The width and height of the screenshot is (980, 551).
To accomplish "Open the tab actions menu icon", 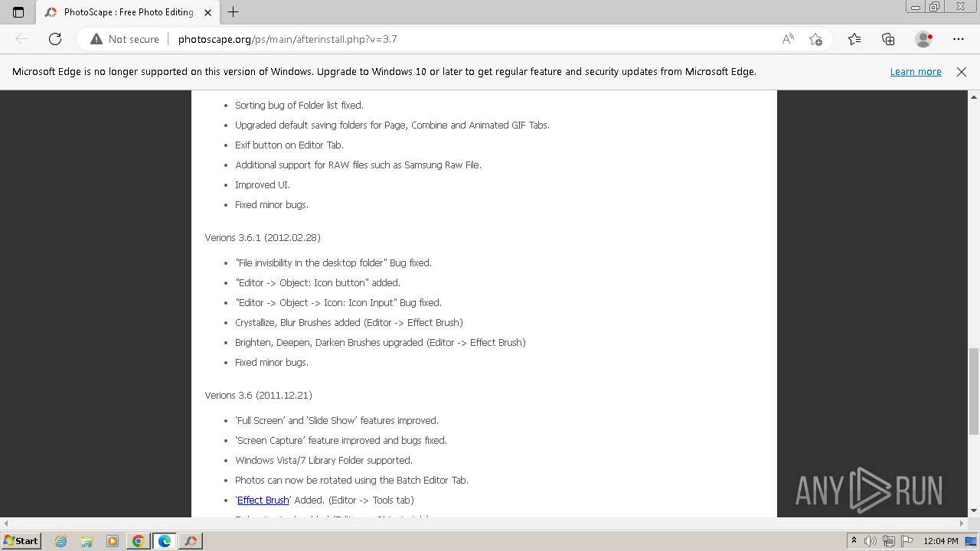I will (x=18, y=12).
